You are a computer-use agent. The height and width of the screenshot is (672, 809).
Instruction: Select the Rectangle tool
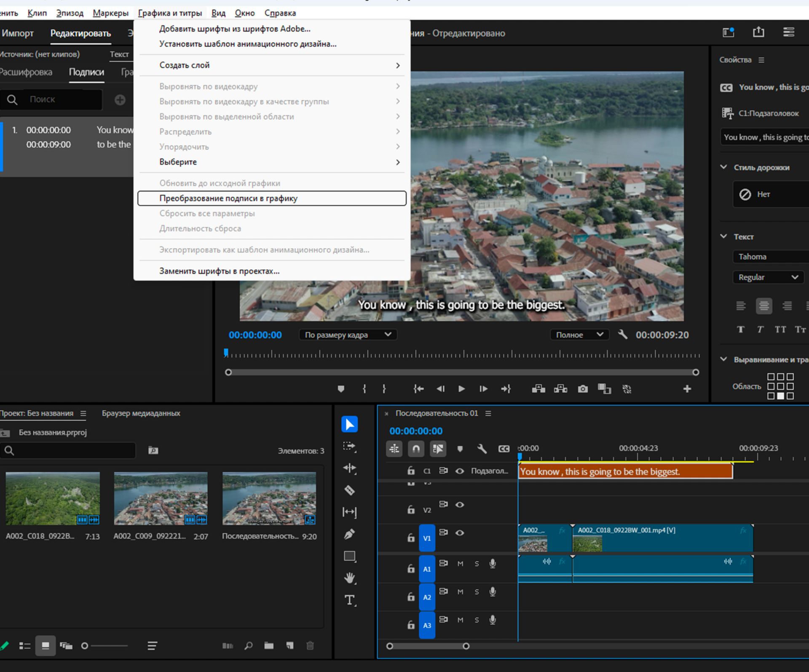coord(349,556)
